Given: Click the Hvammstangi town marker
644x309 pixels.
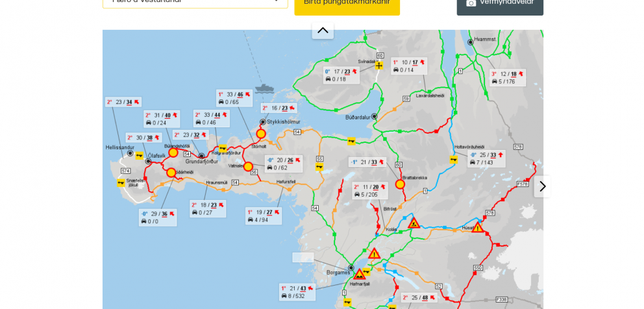Looking at the screenshot, I should pyautogui.click(x=471, y=42).
